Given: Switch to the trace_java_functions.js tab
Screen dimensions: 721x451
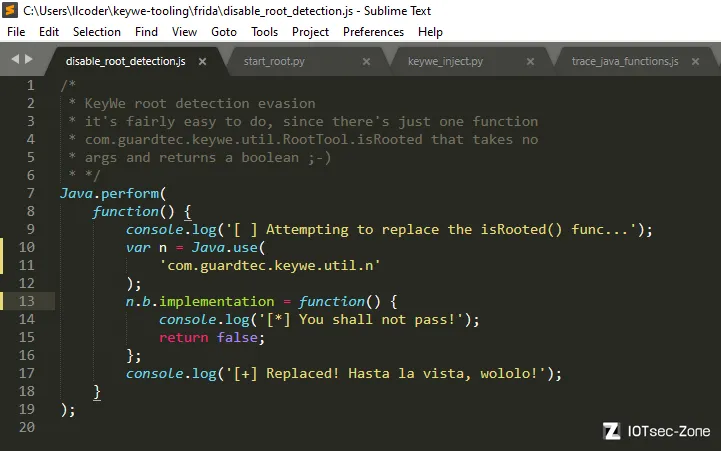Looking at the screenshot, I should [625, 61].
